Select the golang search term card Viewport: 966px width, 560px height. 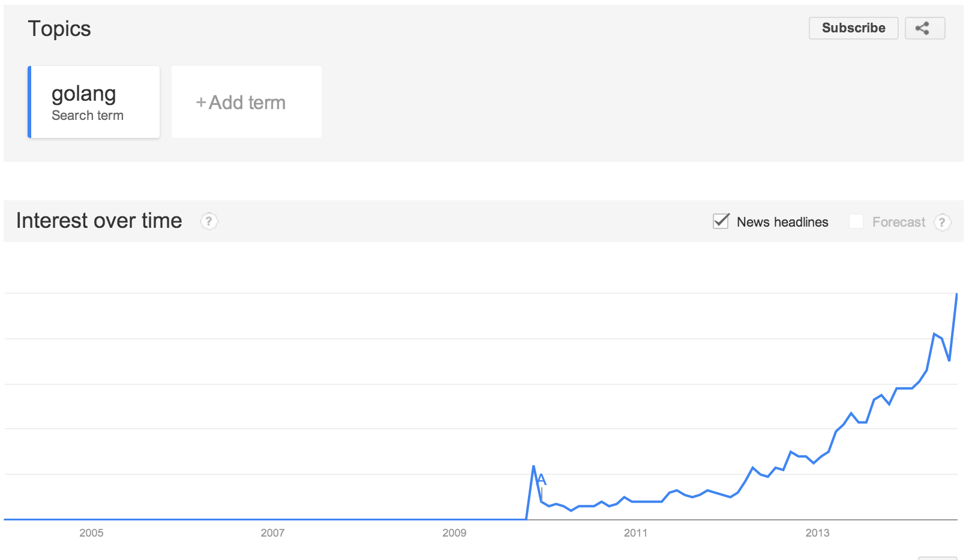pyautogui.click(x=95, y=102)
